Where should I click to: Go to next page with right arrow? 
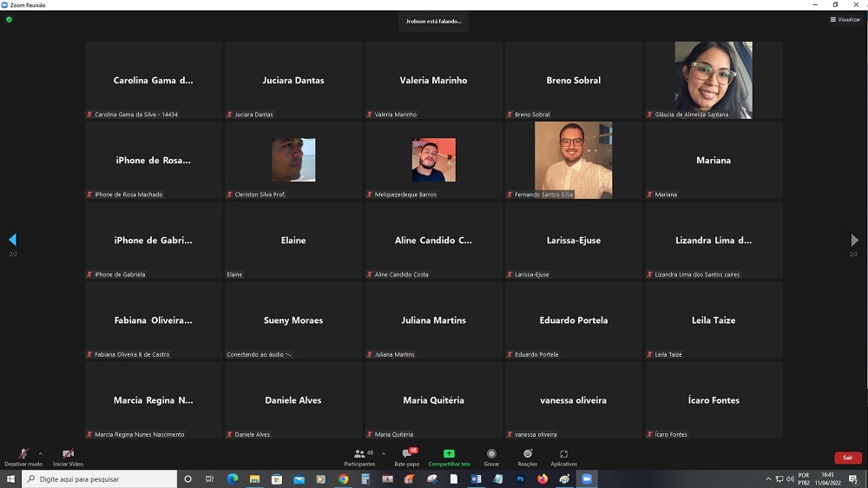pyautogui.click(x=854, y=240)
